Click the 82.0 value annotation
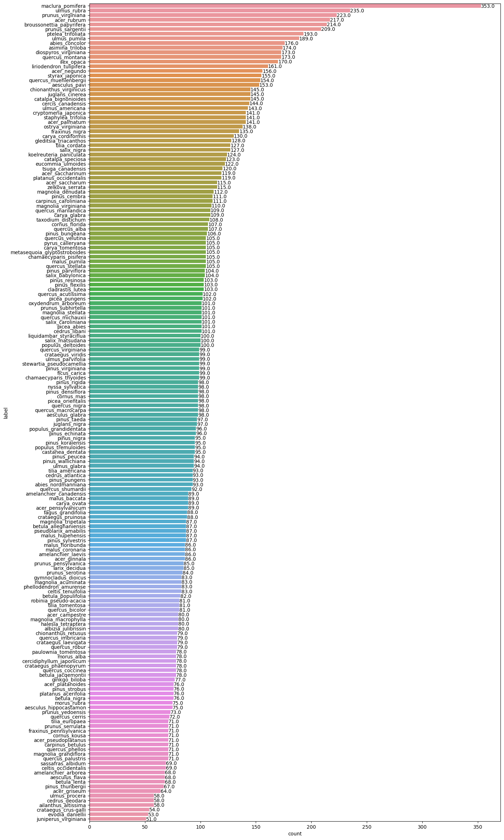This screenshot has width=504, height=840. [x=186, y=596]
